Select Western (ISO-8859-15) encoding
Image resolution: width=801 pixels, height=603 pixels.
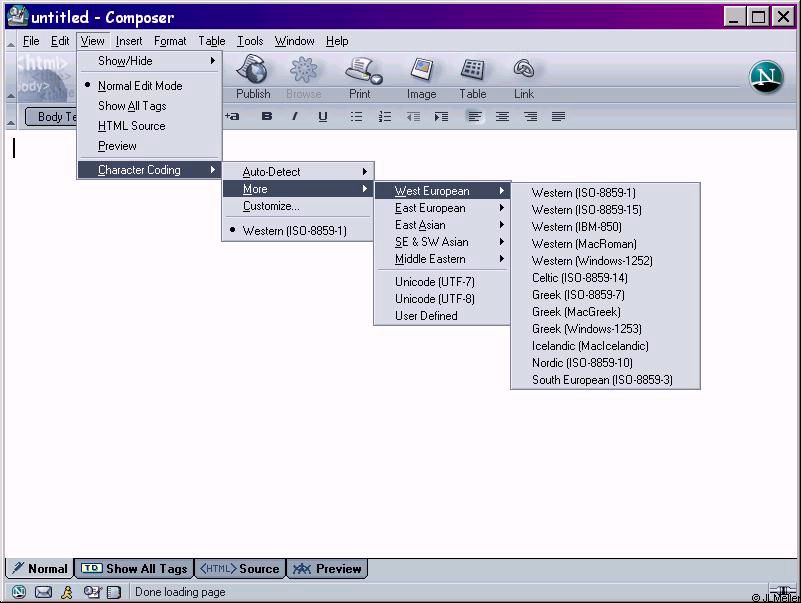click(605, 210)
